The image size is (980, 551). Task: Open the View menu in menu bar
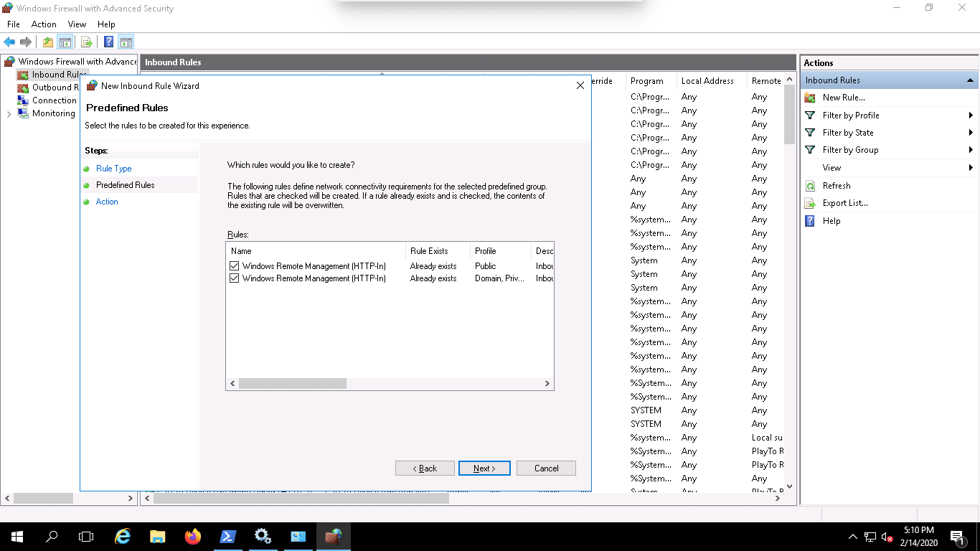(77, 24)
